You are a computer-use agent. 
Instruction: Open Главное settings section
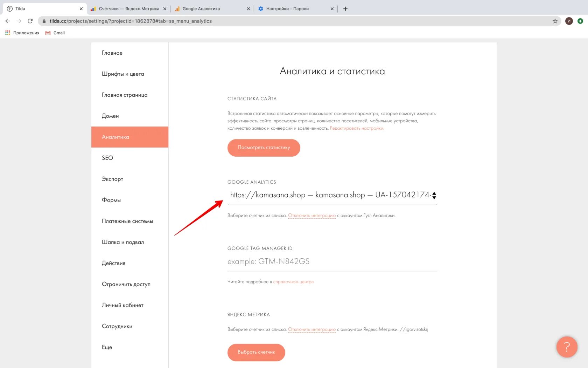coord(129,53)
